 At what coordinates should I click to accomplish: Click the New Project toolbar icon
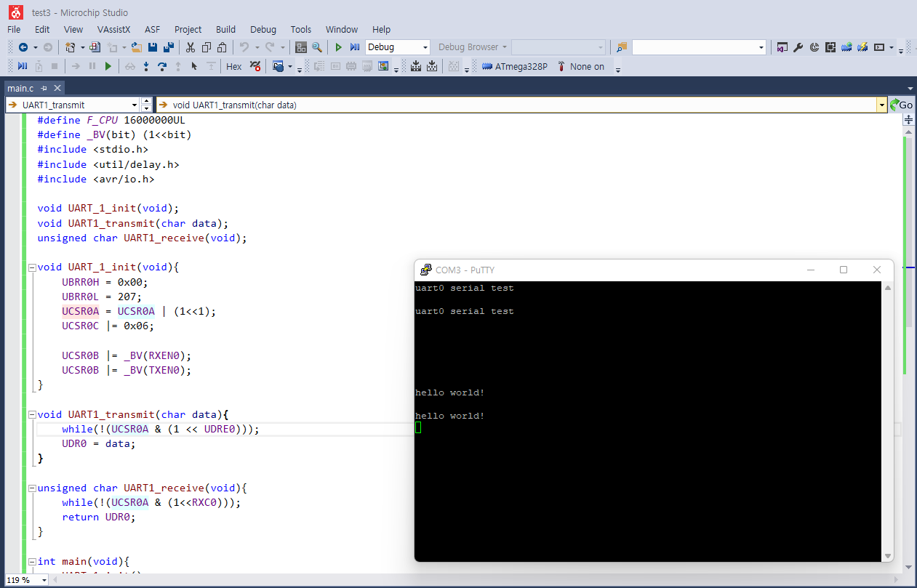[70, 47]
